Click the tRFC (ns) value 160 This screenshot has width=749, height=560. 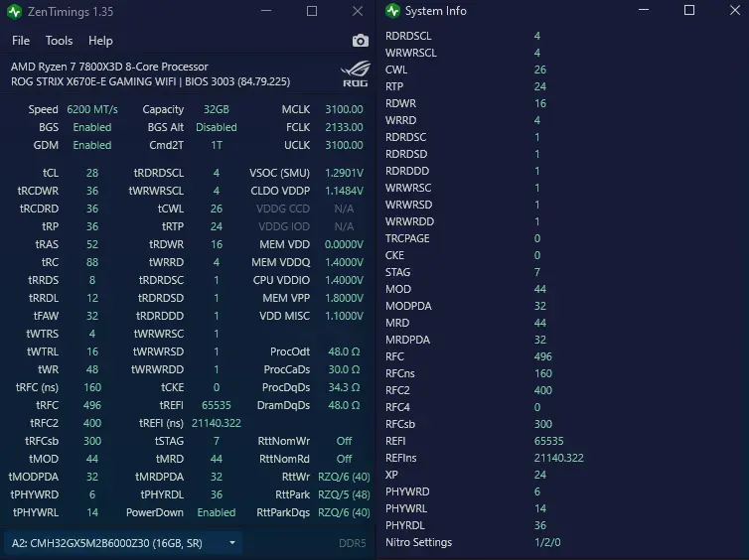click(92, 387)
